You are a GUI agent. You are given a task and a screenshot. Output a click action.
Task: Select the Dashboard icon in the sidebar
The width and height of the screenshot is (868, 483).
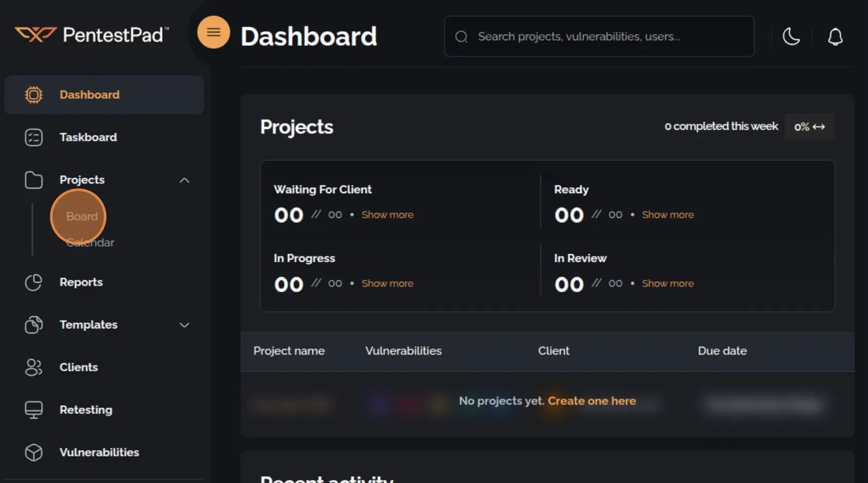[33, 94]
